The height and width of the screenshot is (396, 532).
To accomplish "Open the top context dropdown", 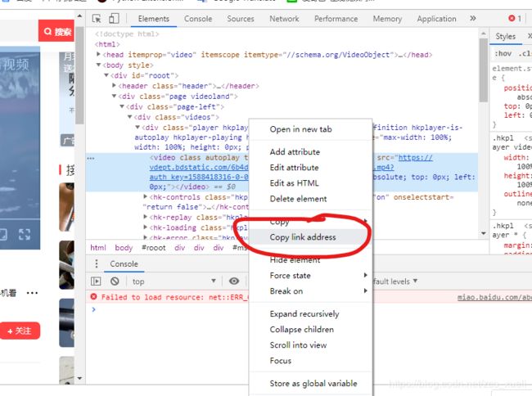I will click(x=174, y=281).
